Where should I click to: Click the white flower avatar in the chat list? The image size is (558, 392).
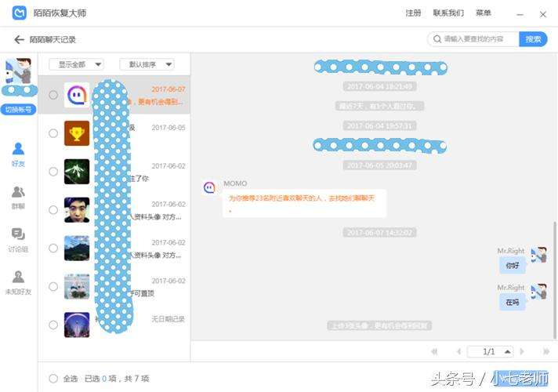point(77,172)
